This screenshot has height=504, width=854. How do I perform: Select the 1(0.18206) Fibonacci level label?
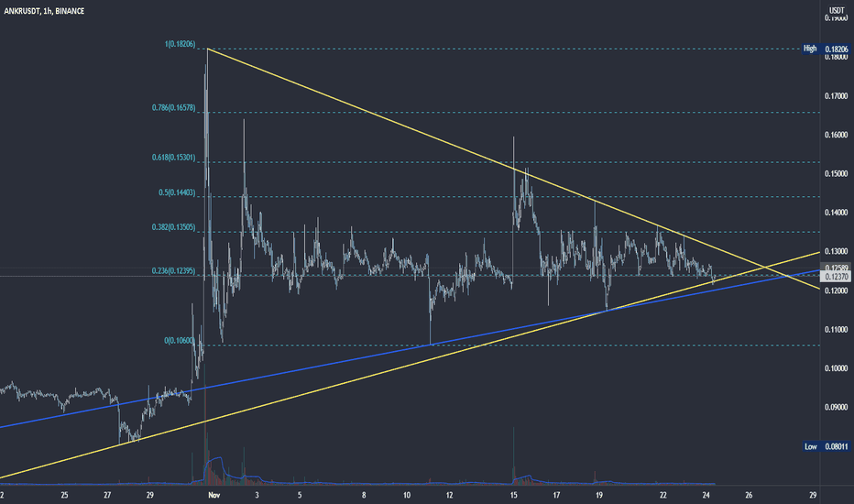180,44
